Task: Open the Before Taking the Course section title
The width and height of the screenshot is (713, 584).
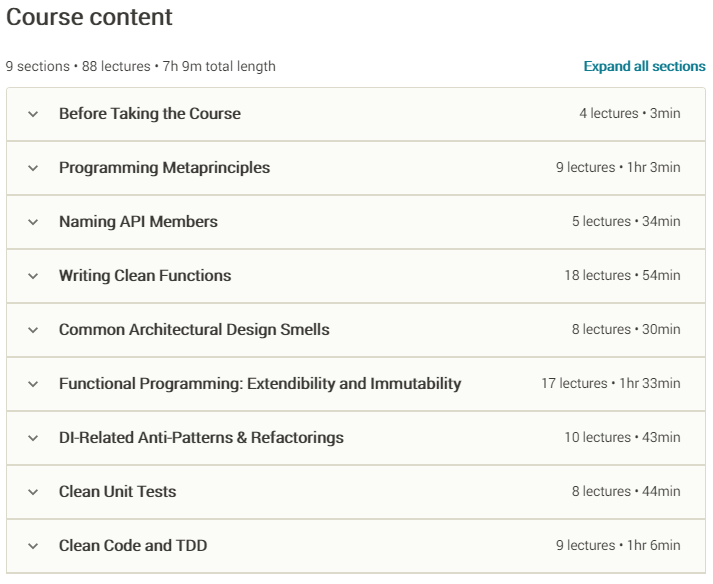Action: click(150, 114)
